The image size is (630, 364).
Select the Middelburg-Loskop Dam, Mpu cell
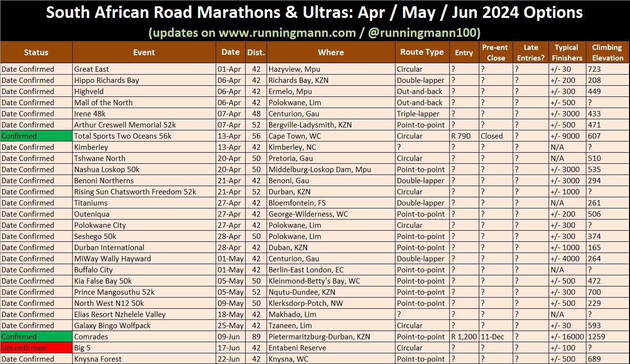[x=331, y=170]
